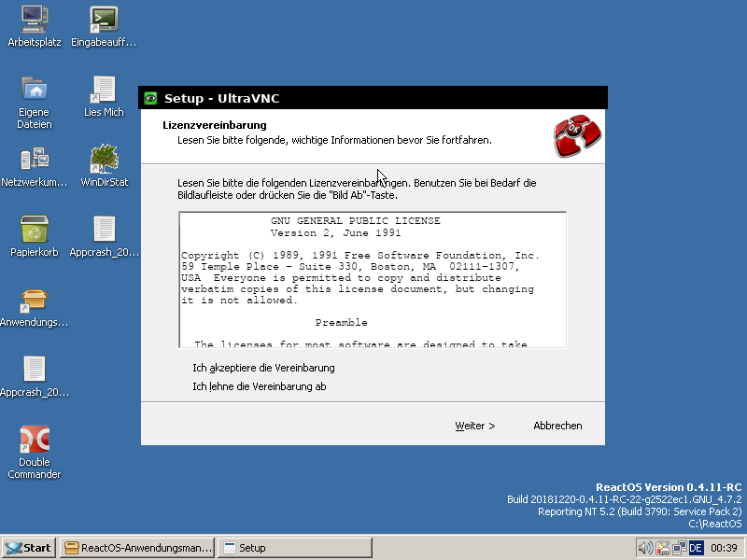Click the '59 Temple Place - Suite 330' line
This screenshot has width=747, height=560.
[x=350, y=267]
